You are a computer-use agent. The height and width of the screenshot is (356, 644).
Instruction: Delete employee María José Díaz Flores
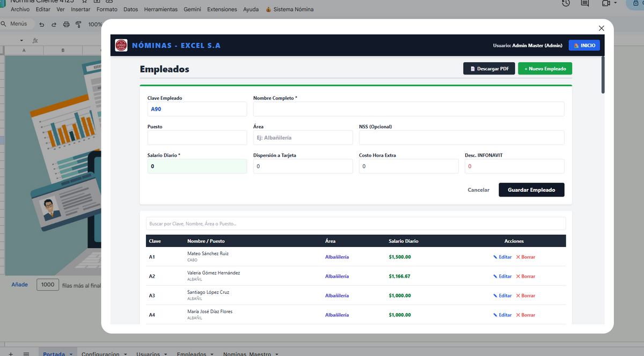click(x=525, y=315)
